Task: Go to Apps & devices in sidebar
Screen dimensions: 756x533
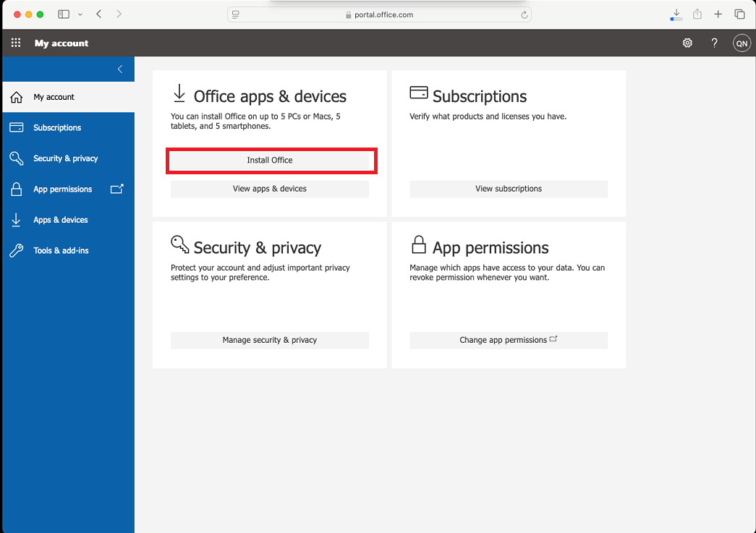Action: tap(60, 220)
